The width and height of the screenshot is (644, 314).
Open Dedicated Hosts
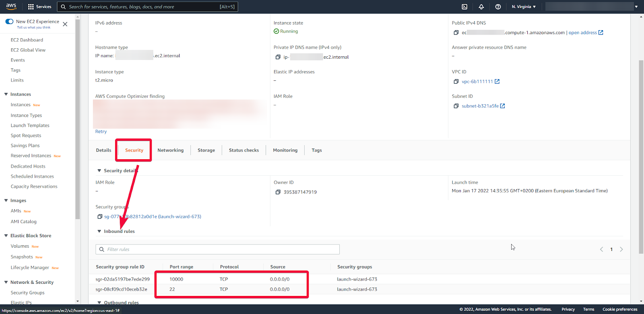pyautogui.click(x=28, y=166)
